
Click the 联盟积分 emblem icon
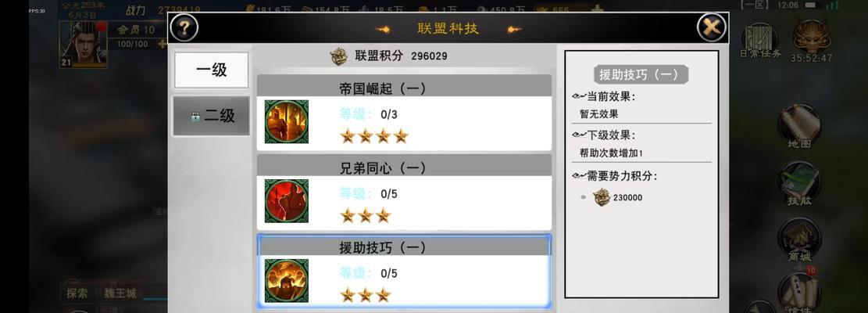point(339,56)
